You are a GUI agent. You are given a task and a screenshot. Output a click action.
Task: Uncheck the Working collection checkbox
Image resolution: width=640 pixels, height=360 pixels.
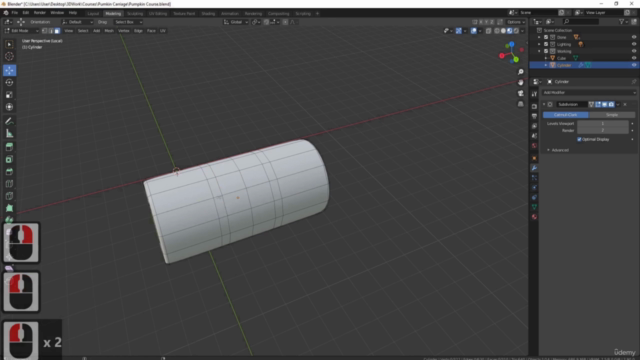click(546, 51)
